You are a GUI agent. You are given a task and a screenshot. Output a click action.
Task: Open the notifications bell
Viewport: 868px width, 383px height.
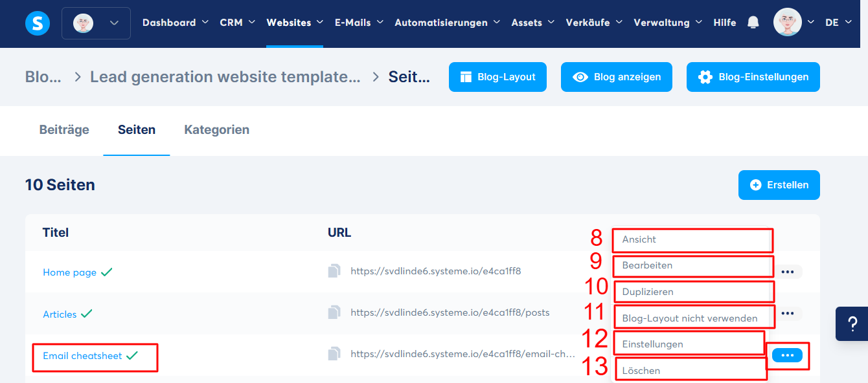pos(753,23)
